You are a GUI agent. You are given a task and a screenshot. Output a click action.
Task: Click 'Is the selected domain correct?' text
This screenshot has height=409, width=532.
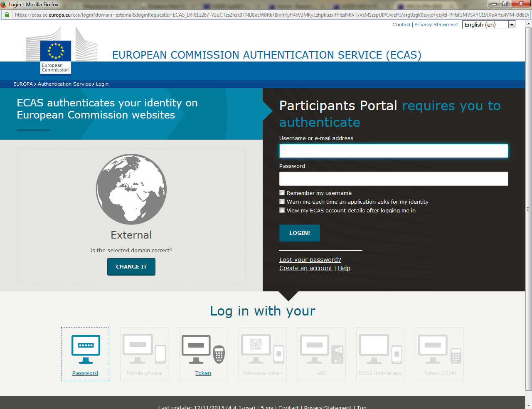[131, 251]
